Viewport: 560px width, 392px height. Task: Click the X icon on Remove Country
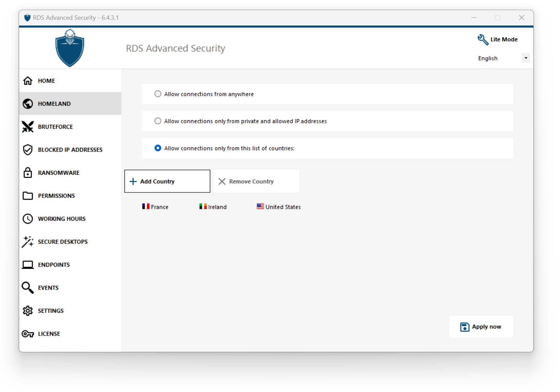[222, 182]
